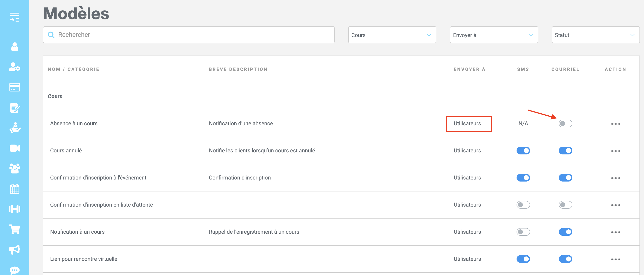Expand the sidebar menu icon

[14, 17]
